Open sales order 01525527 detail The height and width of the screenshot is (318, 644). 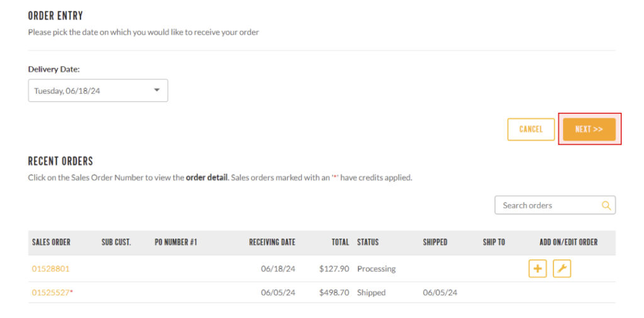pyautogui.click(x=51, y=293)
